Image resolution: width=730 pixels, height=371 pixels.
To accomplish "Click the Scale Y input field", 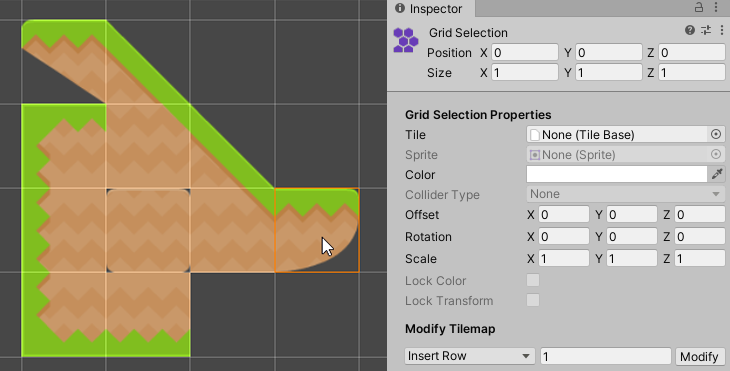I will tap(632, 258).
